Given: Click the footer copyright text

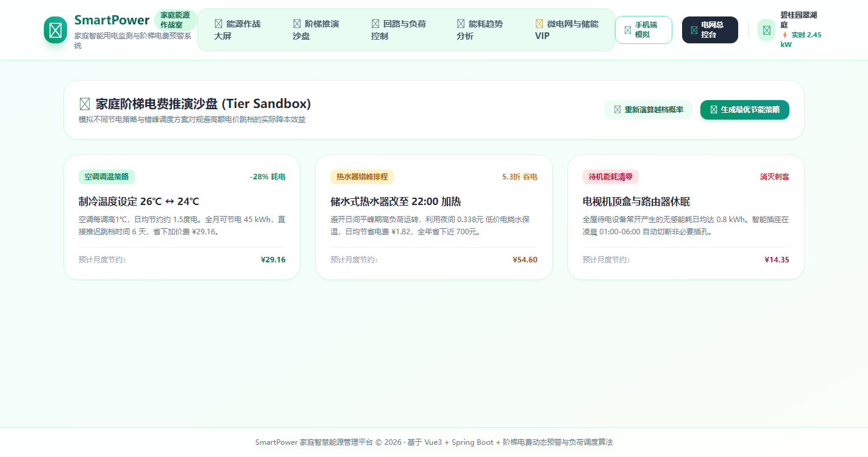Looking at the screenshot, I should pos(434,442).
